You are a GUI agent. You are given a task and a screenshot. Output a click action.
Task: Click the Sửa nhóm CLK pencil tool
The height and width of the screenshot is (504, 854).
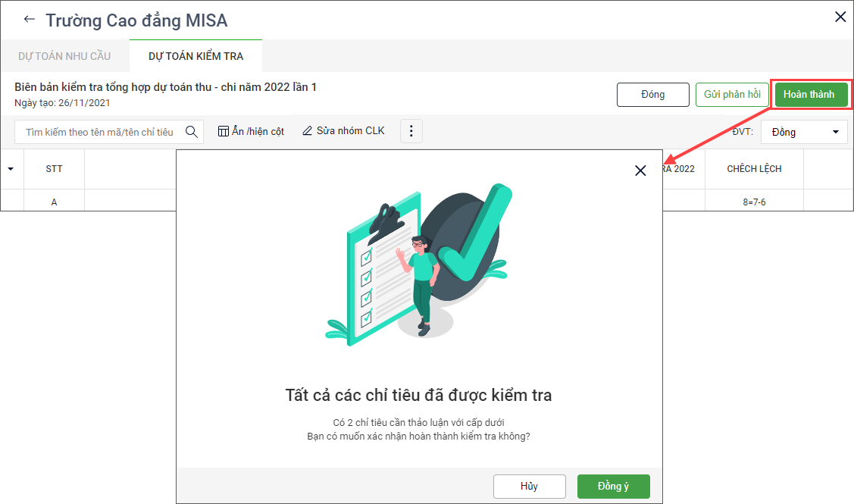tap(343, 131)
